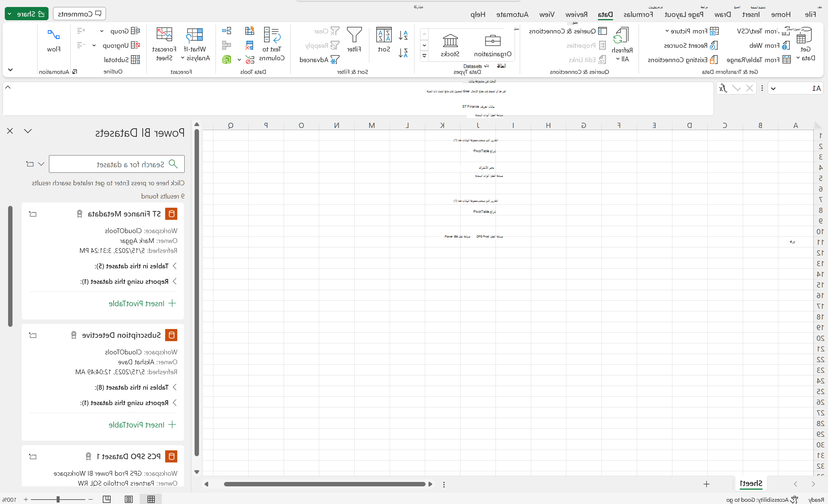Sort A to Z ascending
The height and width of the screenshot is (504, 828).
(403, 35)
